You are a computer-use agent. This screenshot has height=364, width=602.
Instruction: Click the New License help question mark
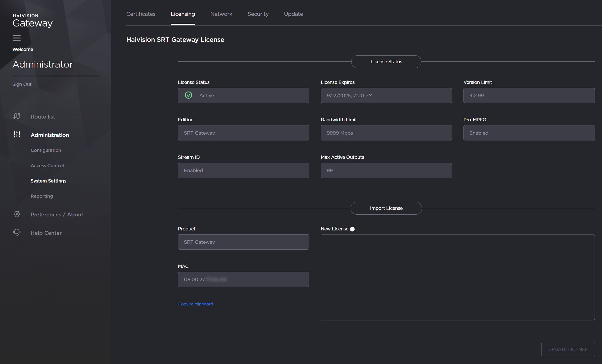pos(352,229)
